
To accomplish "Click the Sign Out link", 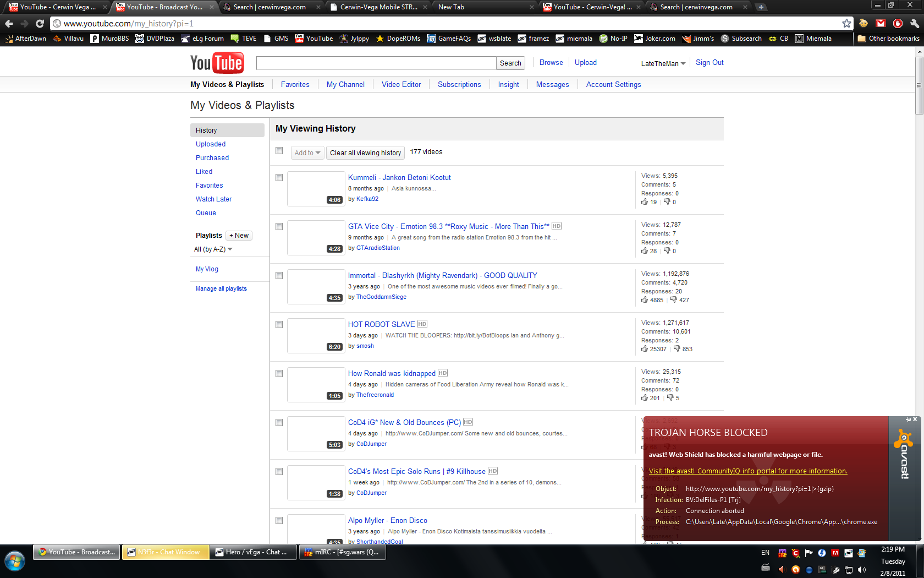I will [x=710, y=63].
